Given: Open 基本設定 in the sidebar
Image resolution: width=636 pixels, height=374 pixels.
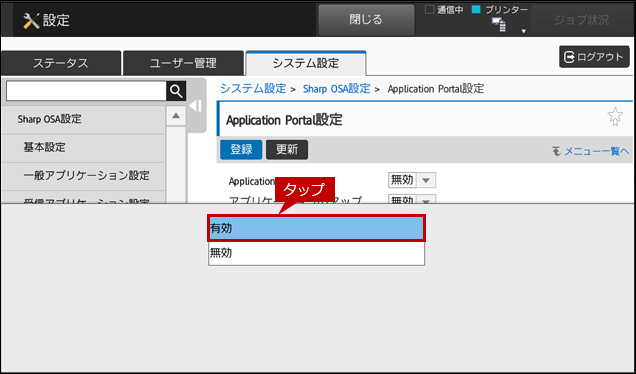Looking at the screenshot, I should click(x=83, y=147).
